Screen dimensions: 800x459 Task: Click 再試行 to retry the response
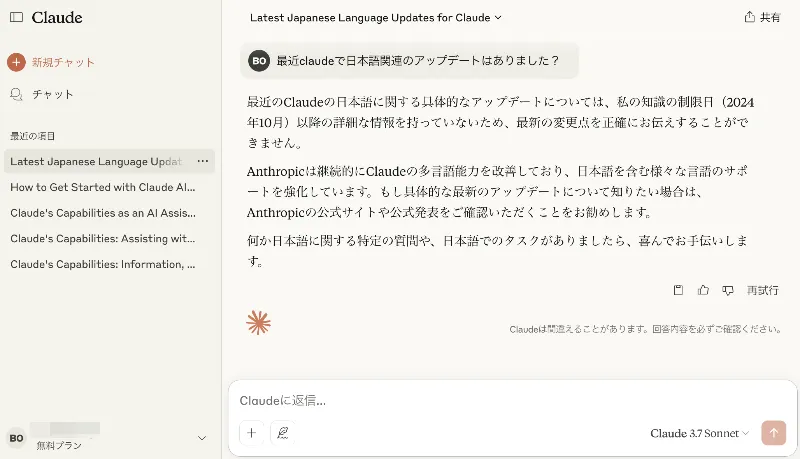(x=762, y=290)
